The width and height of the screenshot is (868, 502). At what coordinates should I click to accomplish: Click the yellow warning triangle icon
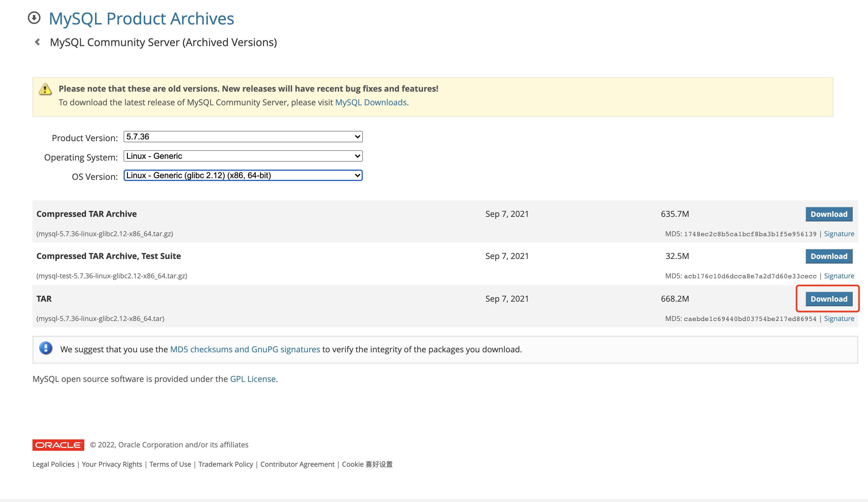(45, 89)
